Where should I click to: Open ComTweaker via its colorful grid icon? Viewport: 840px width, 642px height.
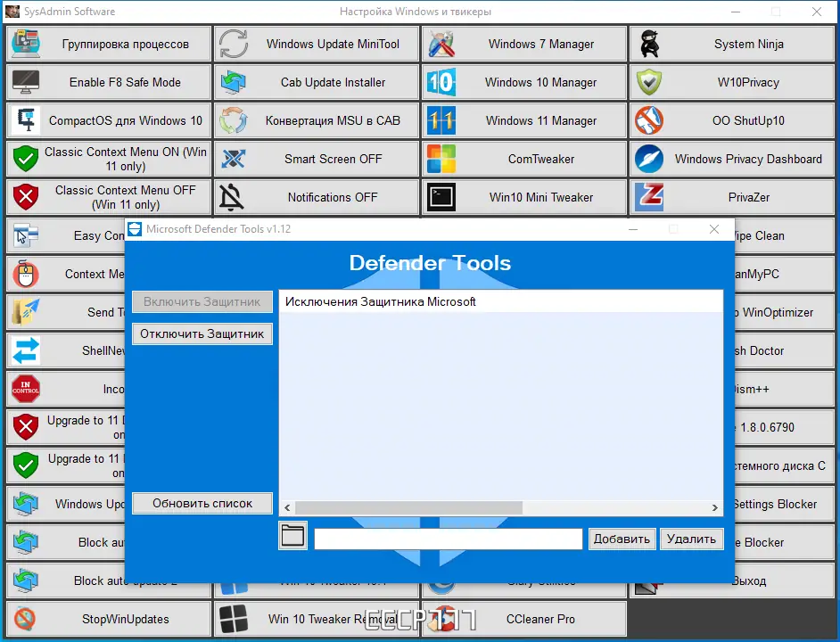tap(440, 159)
